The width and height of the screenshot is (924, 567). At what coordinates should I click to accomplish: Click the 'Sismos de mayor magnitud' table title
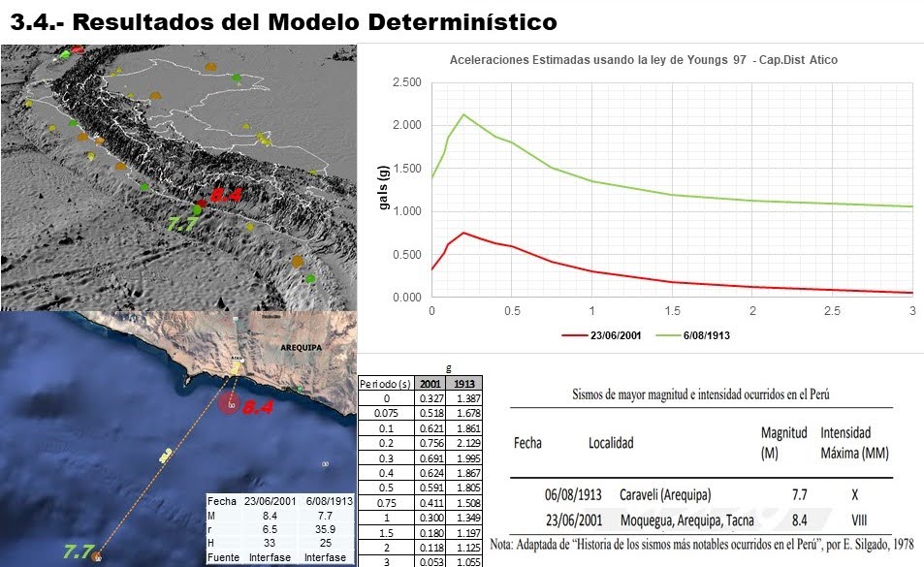pos(701,394)
